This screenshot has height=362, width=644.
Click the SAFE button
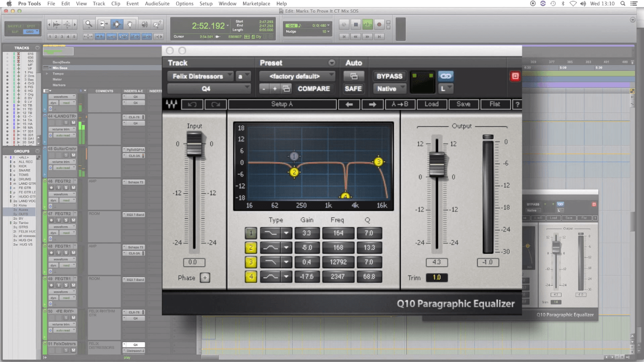tap(353, 88)
